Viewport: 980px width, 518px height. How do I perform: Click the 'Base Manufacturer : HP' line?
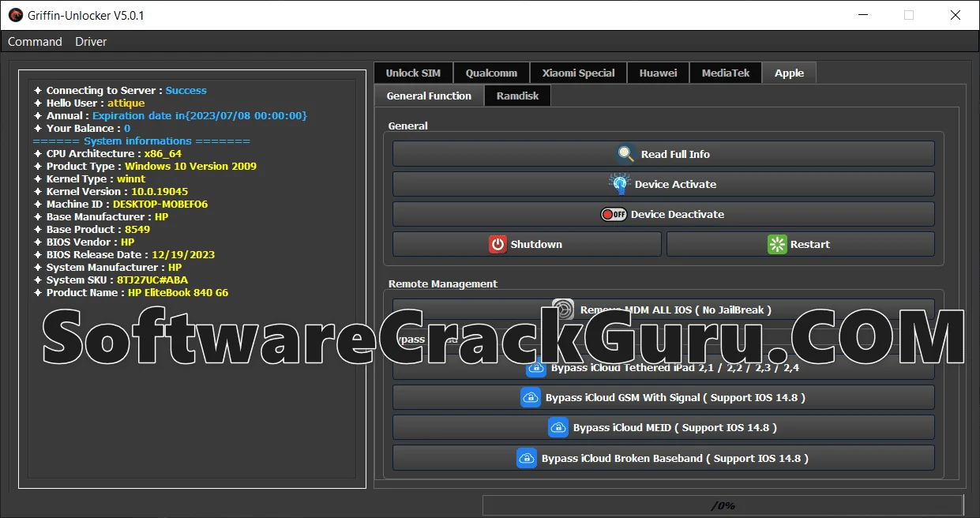click(101, 216)
